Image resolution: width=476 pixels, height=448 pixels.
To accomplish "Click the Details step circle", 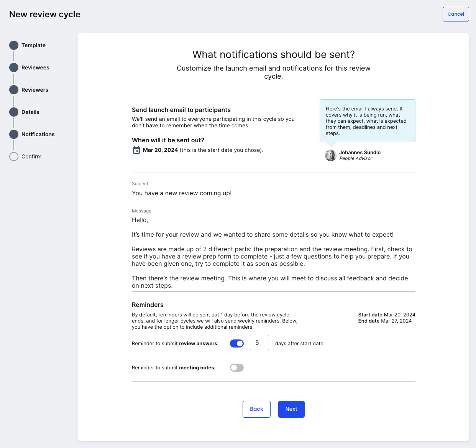I will tap(14, 112).
